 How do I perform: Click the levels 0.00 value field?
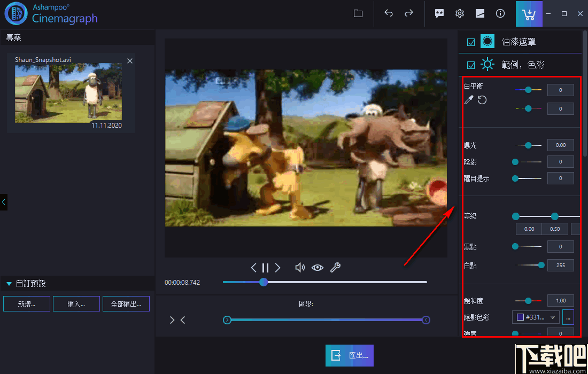(529, 229)
